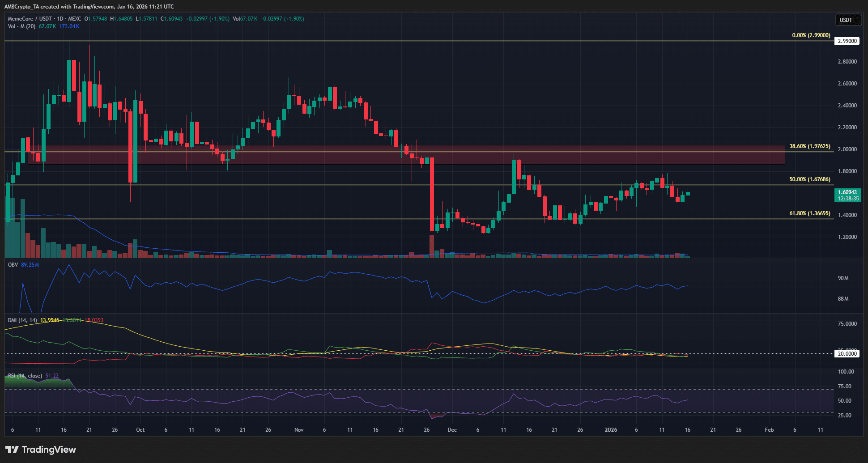Screen dimensions: 868x463
Task: Click 2026 on the time axis
Action: (611, 429)
